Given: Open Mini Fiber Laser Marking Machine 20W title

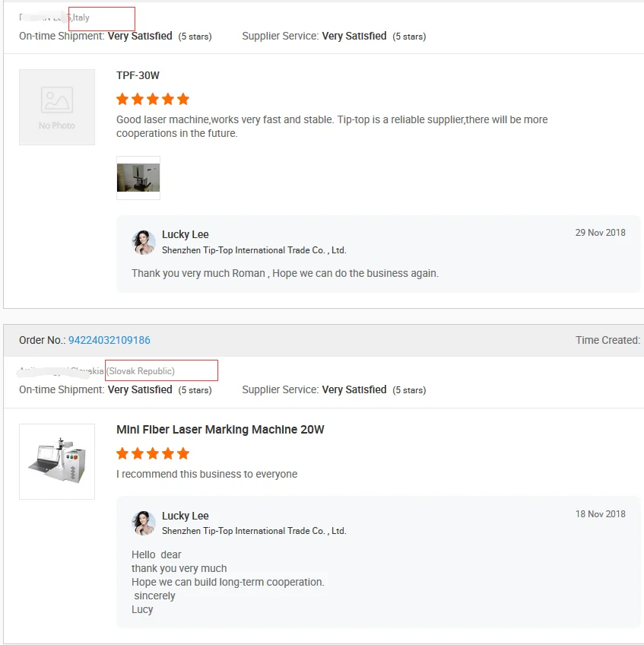Looking at the screenshot, I should pos(220,430).
